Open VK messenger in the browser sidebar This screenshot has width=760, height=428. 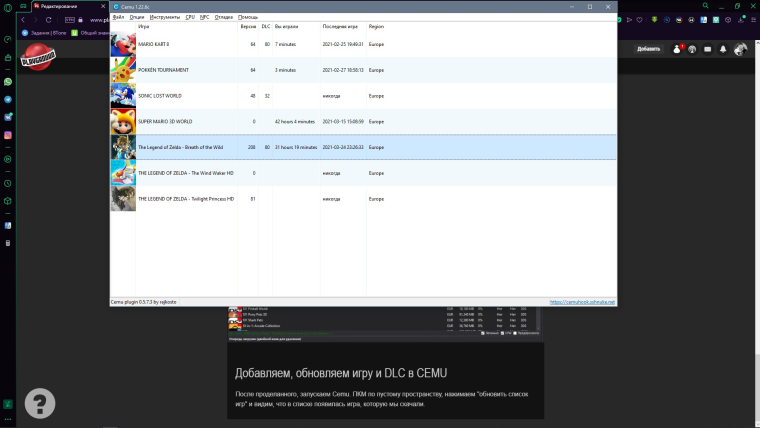pos(8,117)
